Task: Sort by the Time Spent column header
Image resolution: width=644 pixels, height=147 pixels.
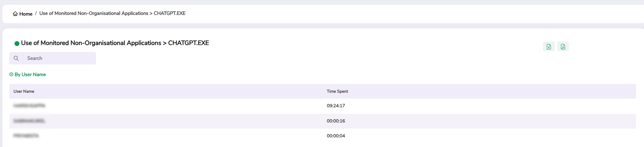Action: click(337, 91)
